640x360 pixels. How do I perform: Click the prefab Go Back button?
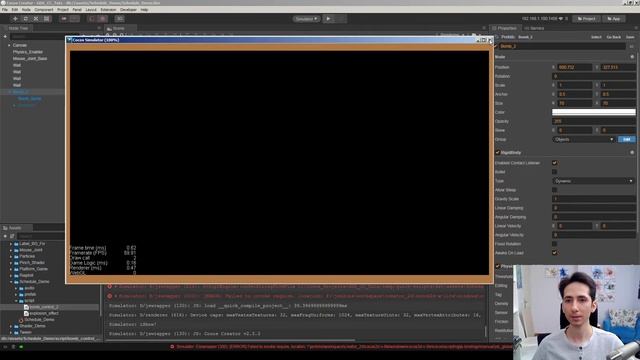point(613,37)
